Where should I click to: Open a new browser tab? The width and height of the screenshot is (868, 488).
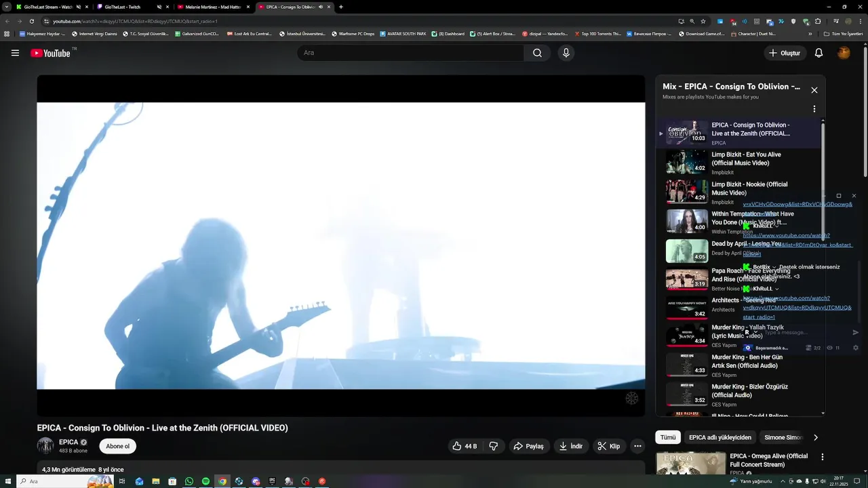point(340,7)
